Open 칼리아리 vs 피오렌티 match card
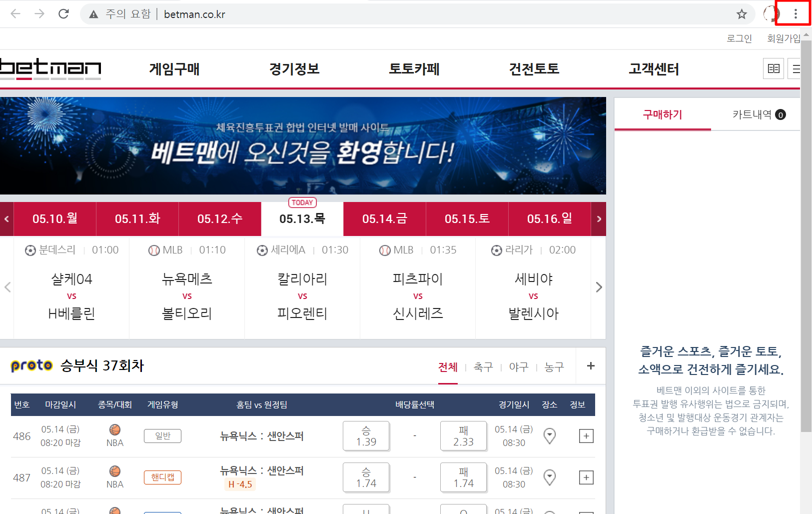 pyautogui.click(x=302, y=288)
